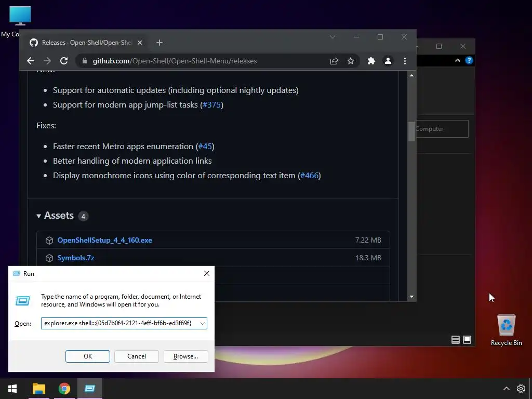Close the Run dialog

coord(207,273)
